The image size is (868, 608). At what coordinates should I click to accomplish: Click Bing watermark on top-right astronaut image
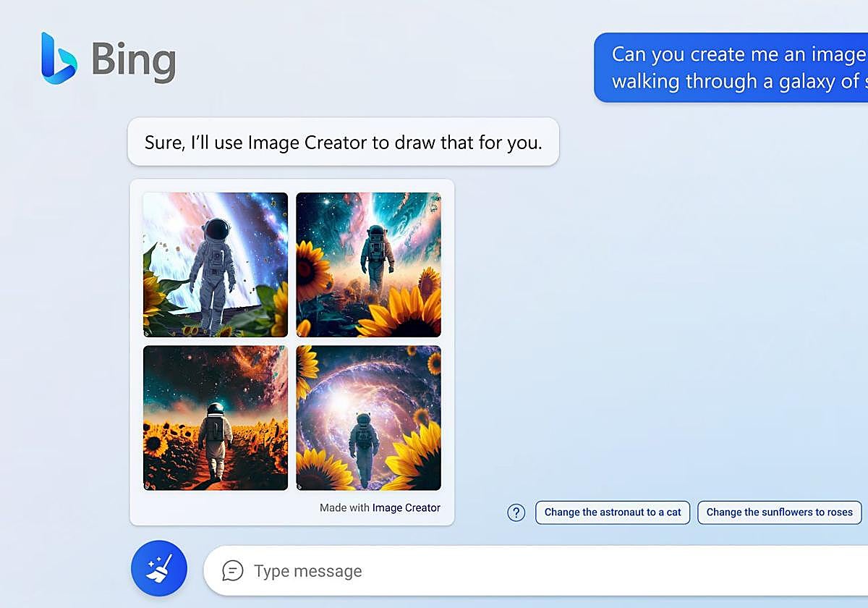[x=301, y=333]
